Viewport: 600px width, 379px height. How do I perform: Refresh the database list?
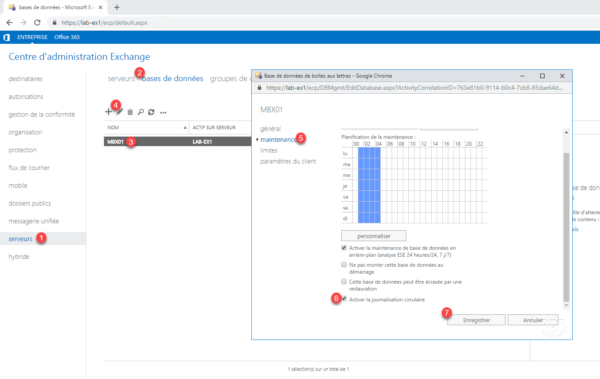point(151,112)
